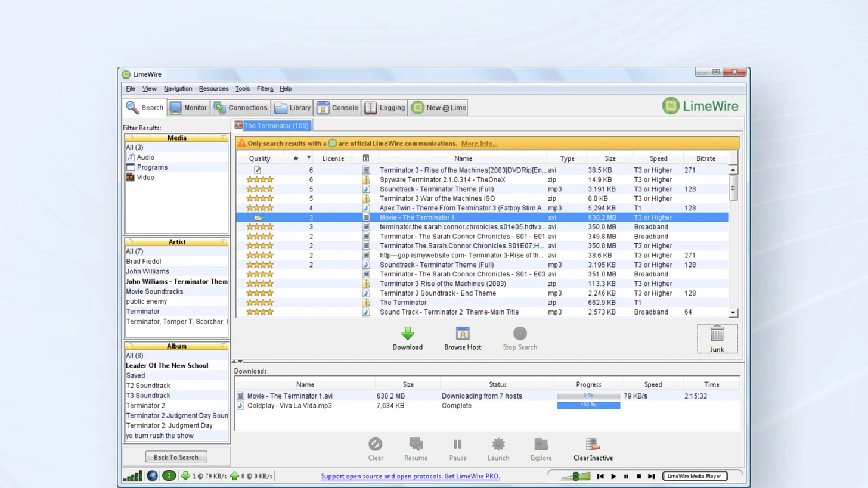The height and width of the screenshot is (488, 868).
Task: Open Browse Host
Action: 463,333
